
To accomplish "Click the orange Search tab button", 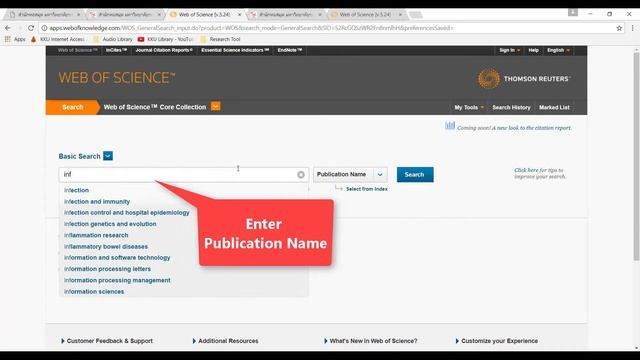I will click(73, 107).
